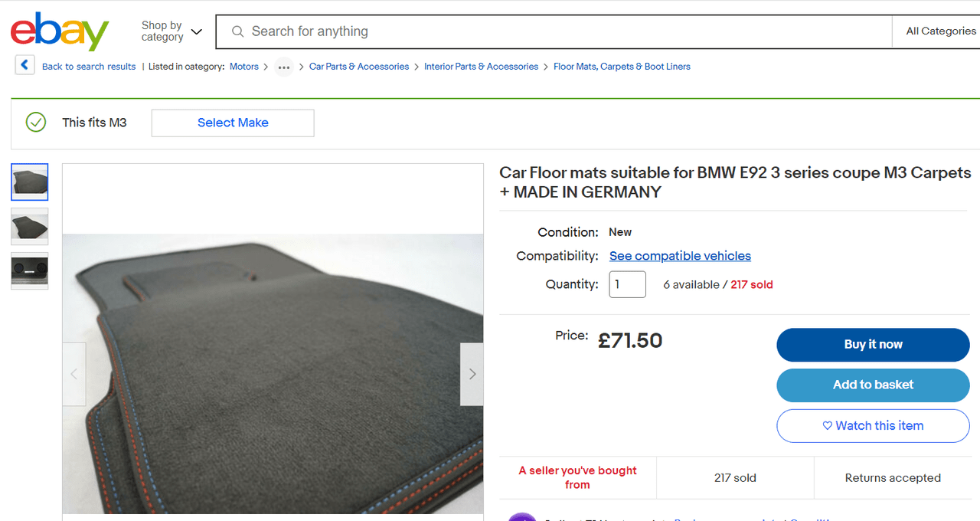Click the green checkmark fitment icon
Screen dimensions: 980x521
35,123
